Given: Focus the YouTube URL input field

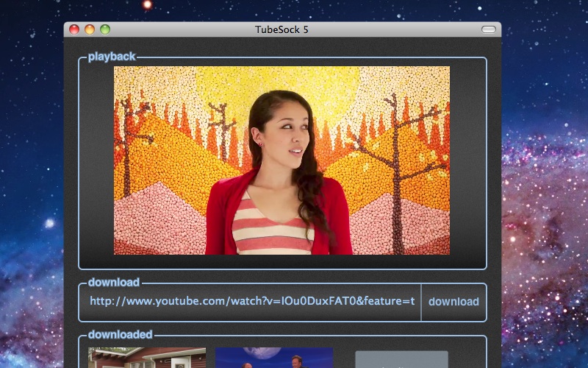Looking at the screenshot, I should click(250, 302).
